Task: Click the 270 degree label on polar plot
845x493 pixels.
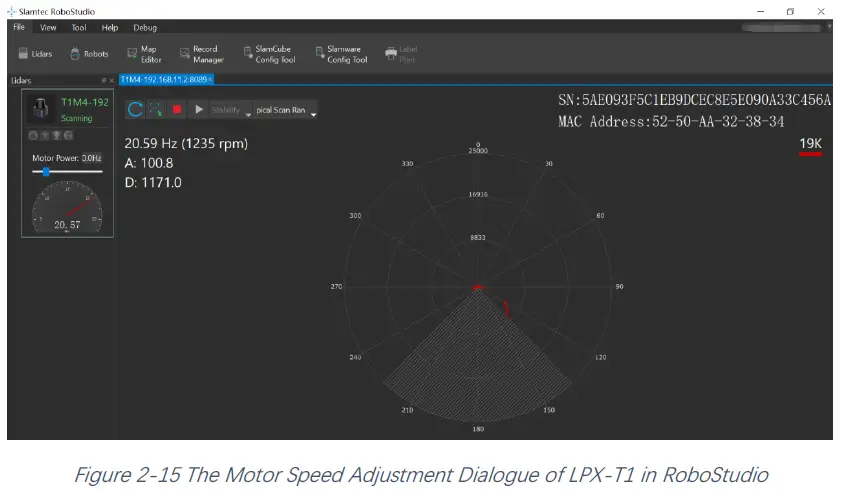Action: (336, 286)
